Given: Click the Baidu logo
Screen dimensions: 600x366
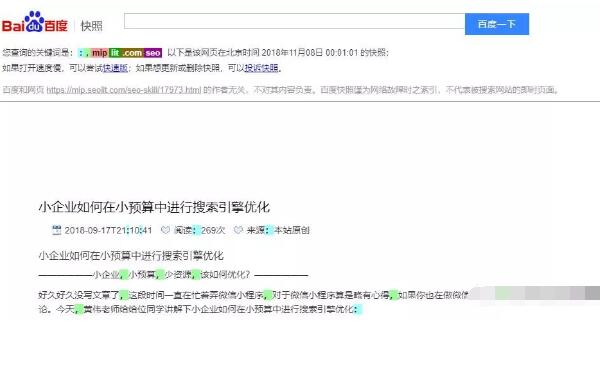Looking at the screenshot, I should [x=34, y=22].
